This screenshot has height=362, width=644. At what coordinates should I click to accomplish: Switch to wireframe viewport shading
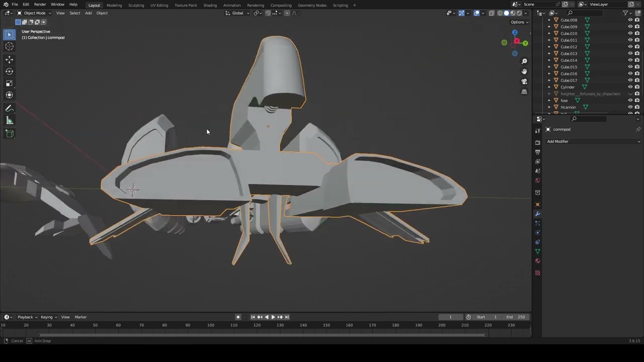click(x=500, y=13)
